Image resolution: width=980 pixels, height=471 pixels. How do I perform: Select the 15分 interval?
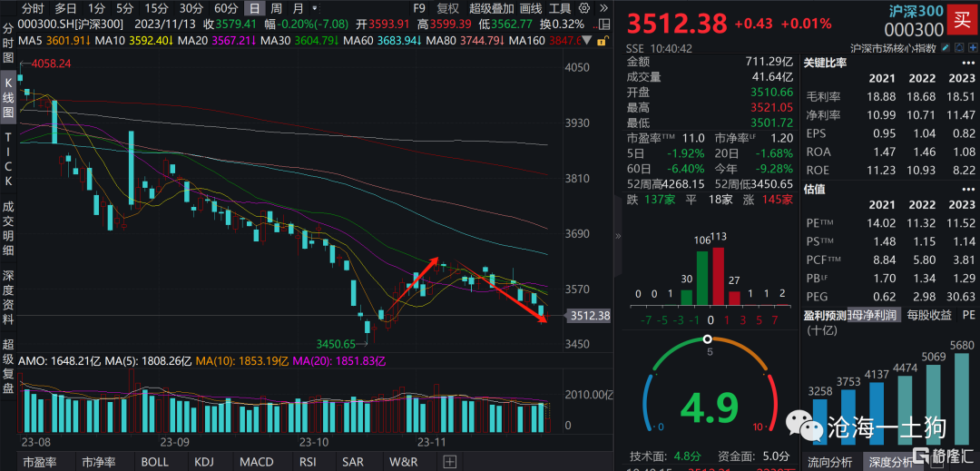point(156,9)
